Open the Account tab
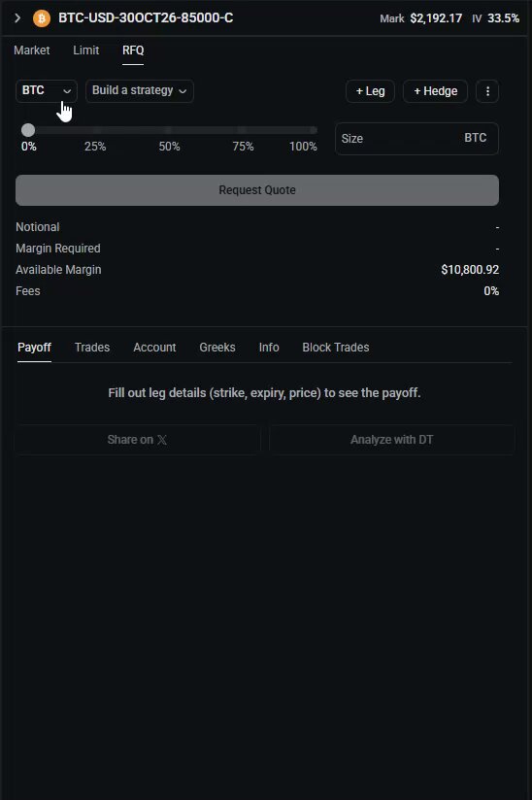This screenshot has height=800, width=532. coord(154,348)
